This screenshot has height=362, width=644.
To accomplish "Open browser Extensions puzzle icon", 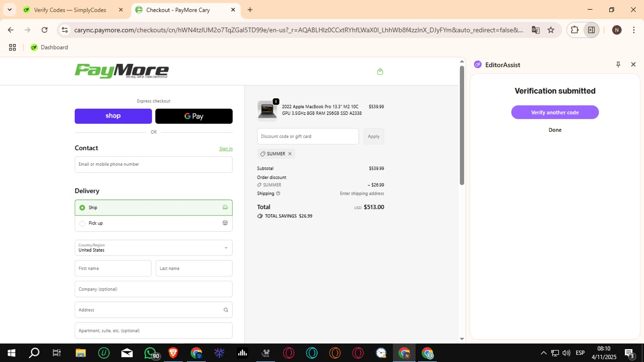I will tap(574, 30).
